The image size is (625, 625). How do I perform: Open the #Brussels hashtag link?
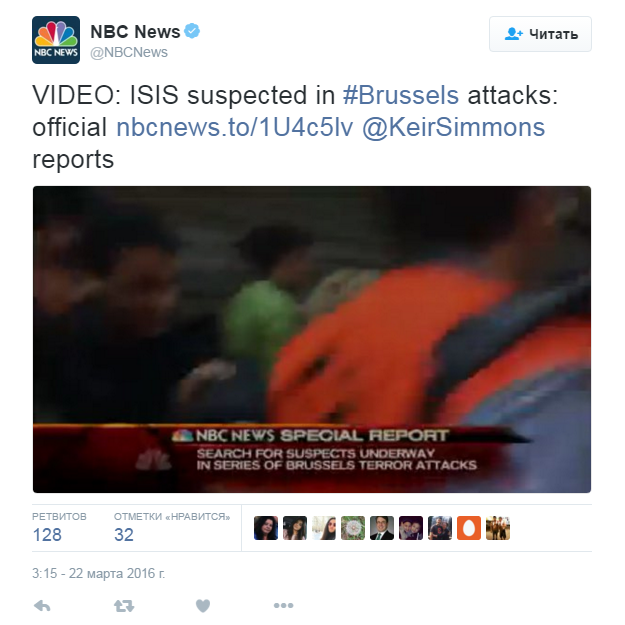tap(401, 95)
